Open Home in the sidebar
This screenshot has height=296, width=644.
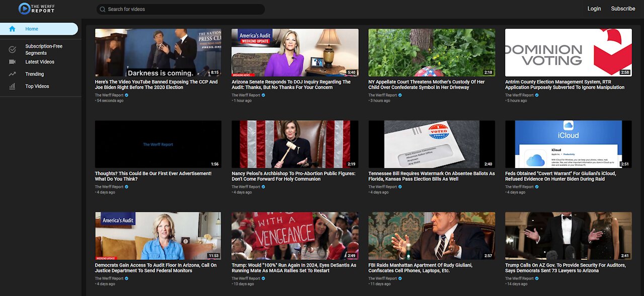(39, 29)
